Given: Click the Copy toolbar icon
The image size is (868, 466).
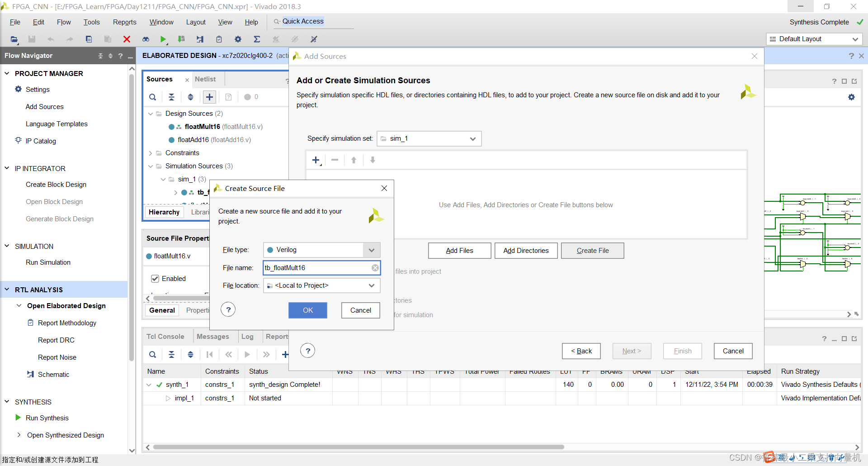Looking at the screenshot, I should 89,39.
